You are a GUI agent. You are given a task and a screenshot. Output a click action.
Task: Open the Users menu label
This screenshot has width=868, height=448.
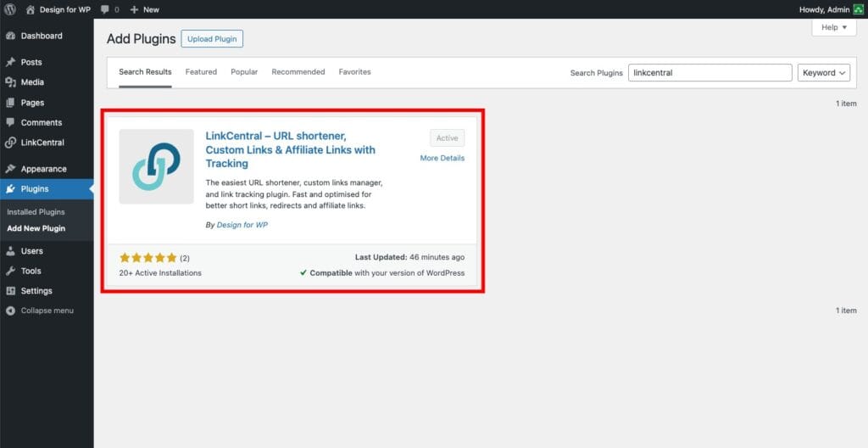[32, 251]
